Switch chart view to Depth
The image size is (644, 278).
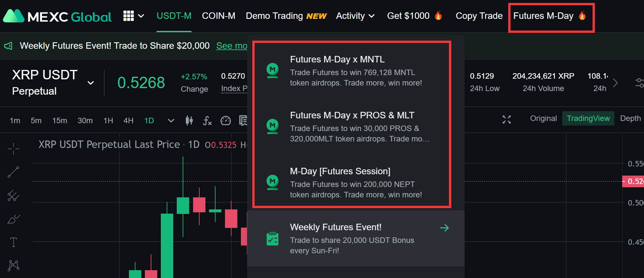630,118
